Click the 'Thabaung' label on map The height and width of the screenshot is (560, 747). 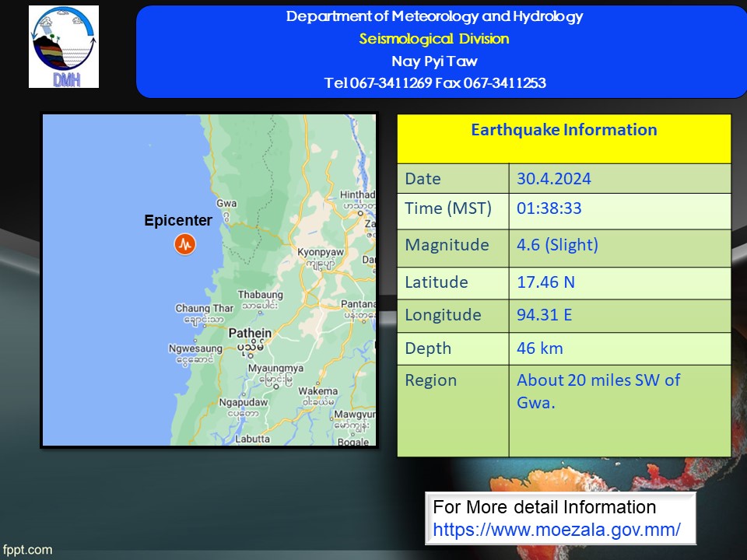[260, 295]
